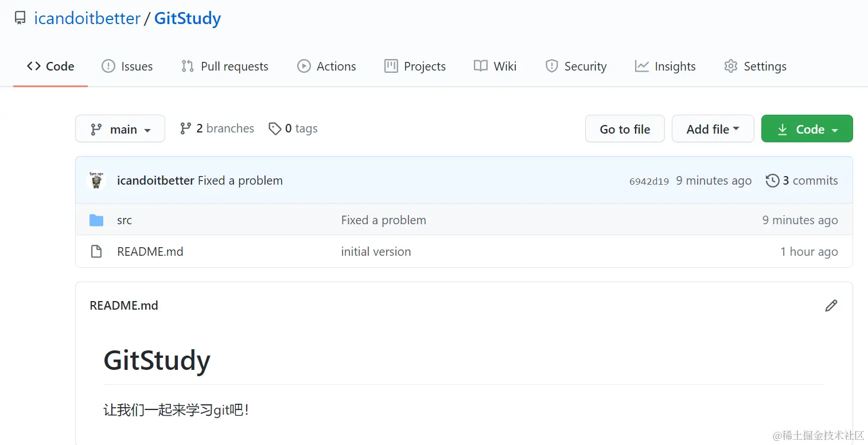Open the green Code download dropdown
Image resolution: width=868 pixels, height=445 pixels.
pos(807,129)
